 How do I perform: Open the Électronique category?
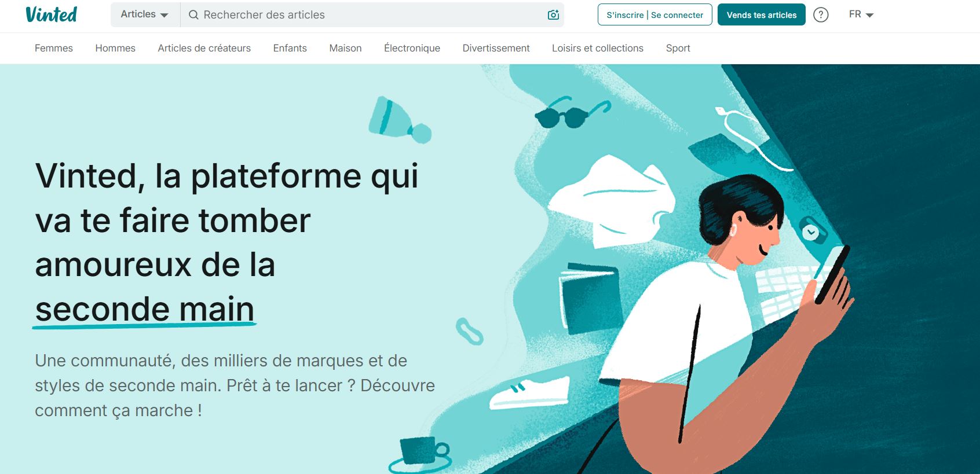click(x=412, y=48)
